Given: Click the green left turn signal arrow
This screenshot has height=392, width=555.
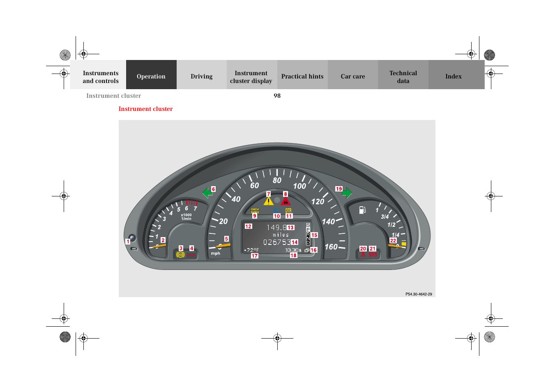Looking at the screenshot, I should coord(207,192).
